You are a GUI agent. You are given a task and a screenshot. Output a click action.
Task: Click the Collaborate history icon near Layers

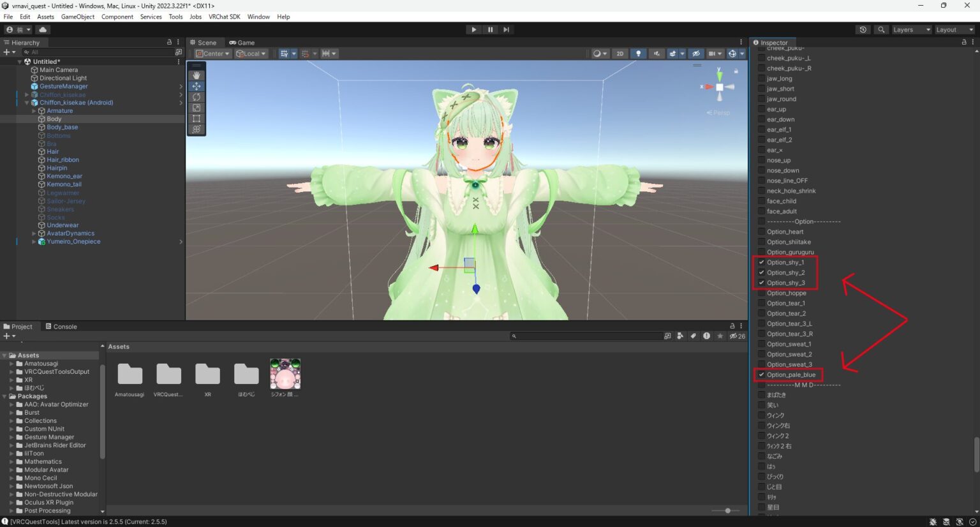coord(863,29)
